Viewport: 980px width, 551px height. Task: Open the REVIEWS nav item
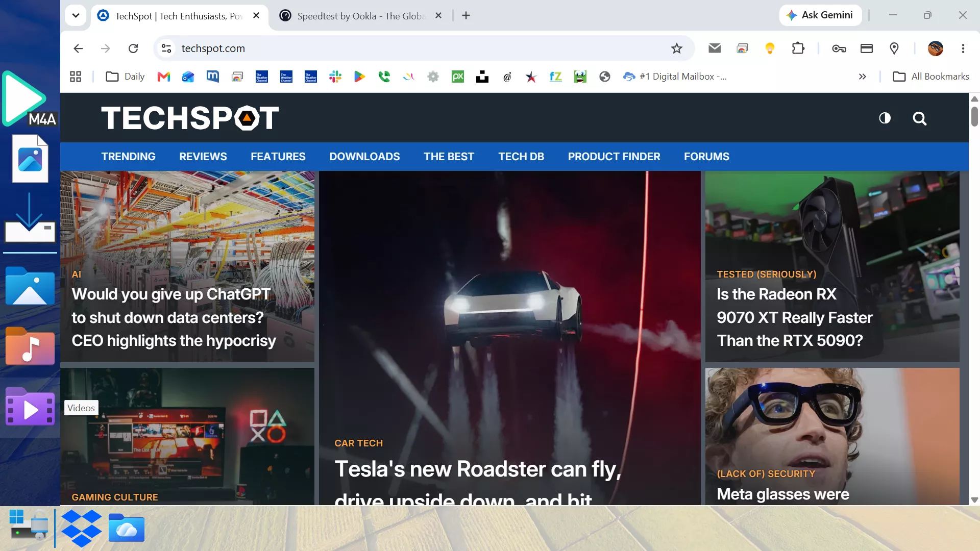pos(203,157)
